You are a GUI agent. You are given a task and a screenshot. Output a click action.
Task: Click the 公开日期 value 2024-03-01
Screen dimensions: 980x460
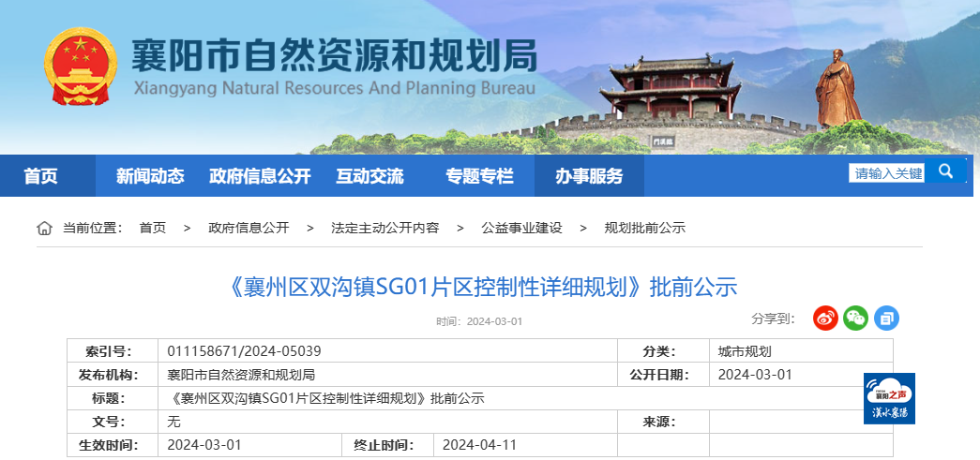tap(755, 375)
